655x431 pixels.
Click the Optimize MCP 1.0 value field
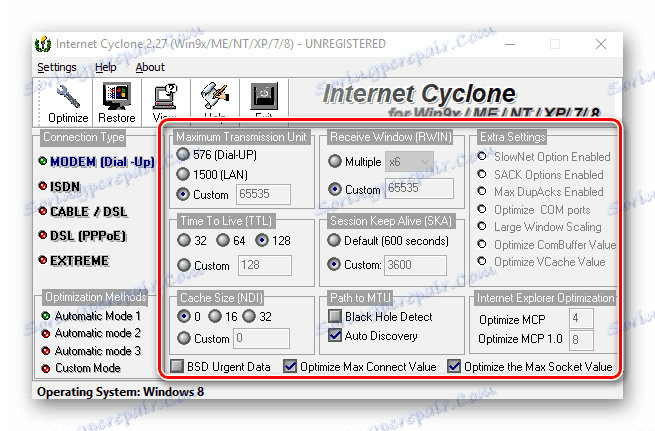(x=581, y=340)
